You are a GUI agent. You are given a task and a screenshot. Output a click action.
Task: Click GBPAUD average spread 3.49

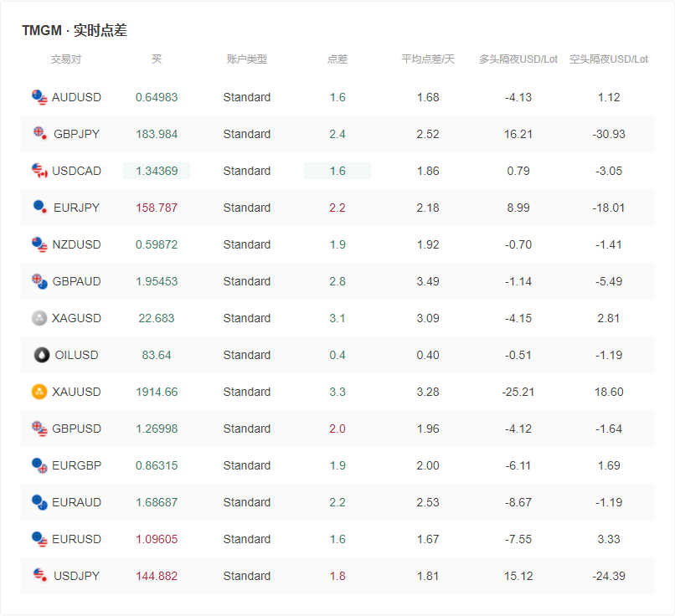[428, 281]
